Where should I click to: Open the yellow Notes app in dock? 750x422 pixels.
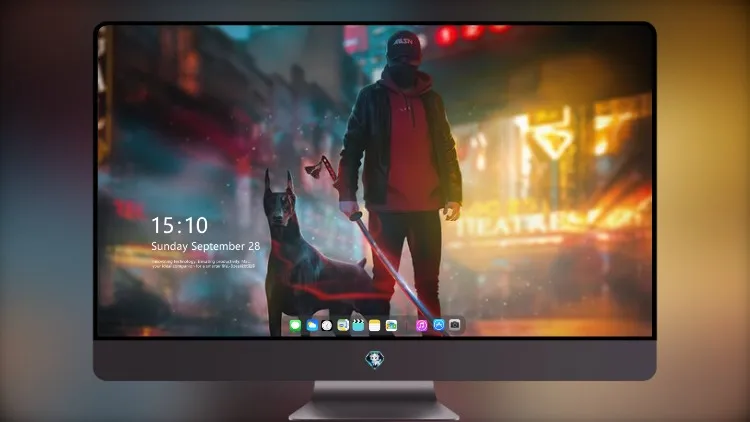click(375, 326)
